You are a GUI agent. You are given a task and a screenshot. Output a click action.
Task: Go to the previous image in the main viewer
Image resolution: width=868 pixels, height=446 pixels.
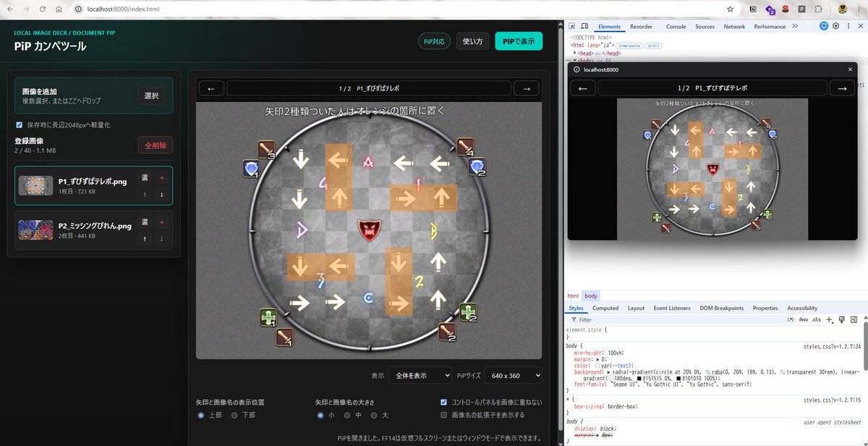[210, 88]
